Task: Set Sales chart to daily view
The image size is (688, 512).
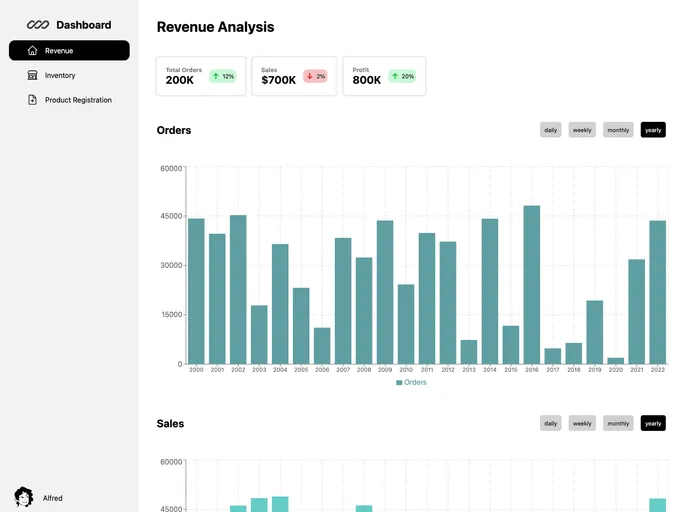Action: [550, 423]
